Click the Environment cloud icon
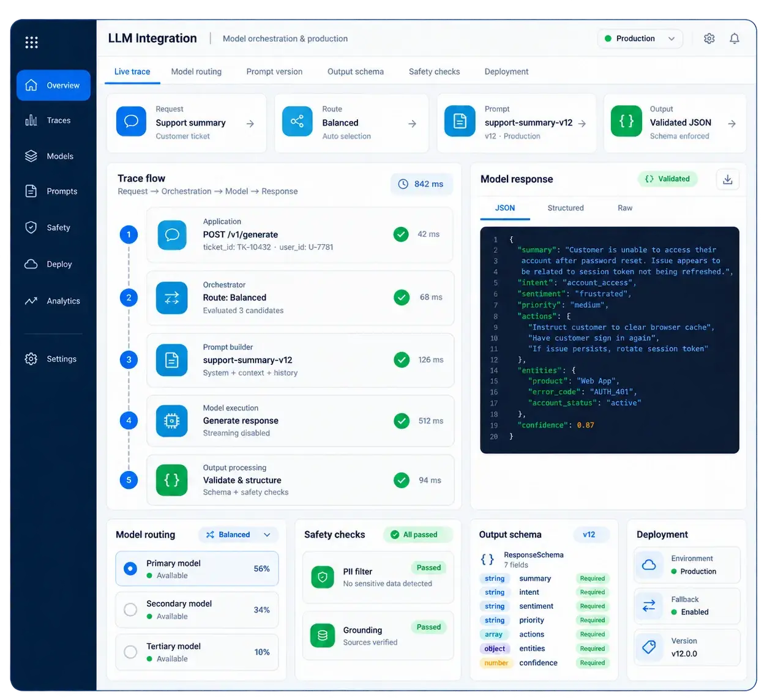This screenshot has width=767, height=700. point(649,565)
